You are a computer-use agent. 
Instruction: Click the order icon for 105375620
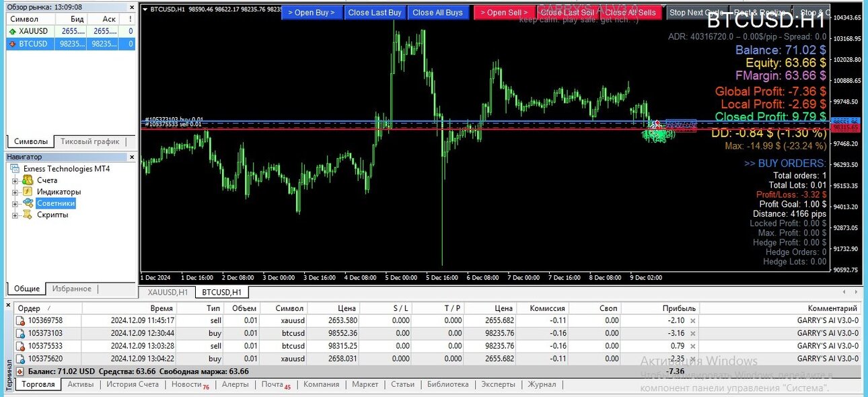20,359
